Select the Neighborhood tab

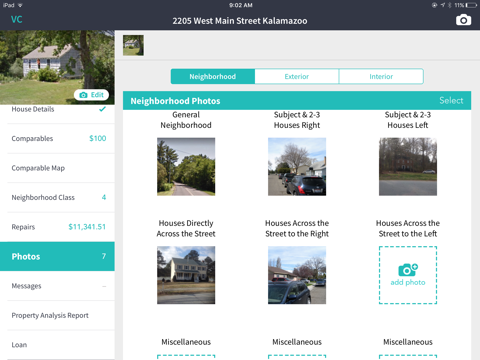[x=213, y=76]
